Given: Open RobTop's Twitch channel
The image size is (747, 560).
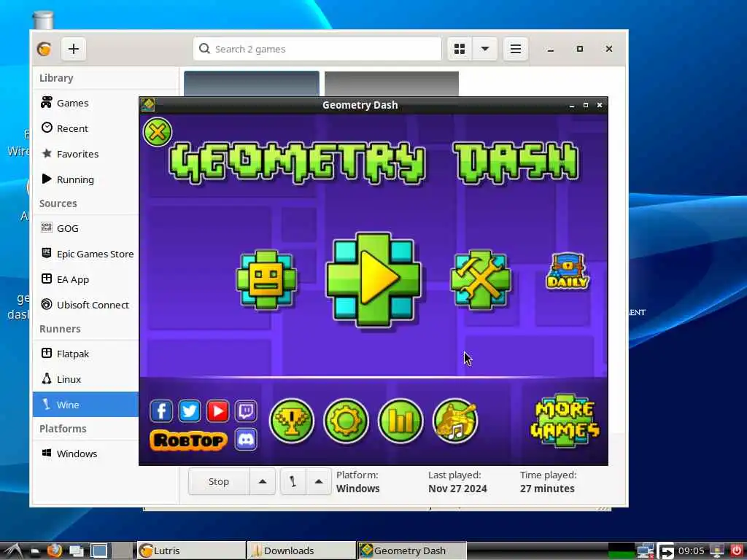Looking at the screenshot, I should 246,411.
